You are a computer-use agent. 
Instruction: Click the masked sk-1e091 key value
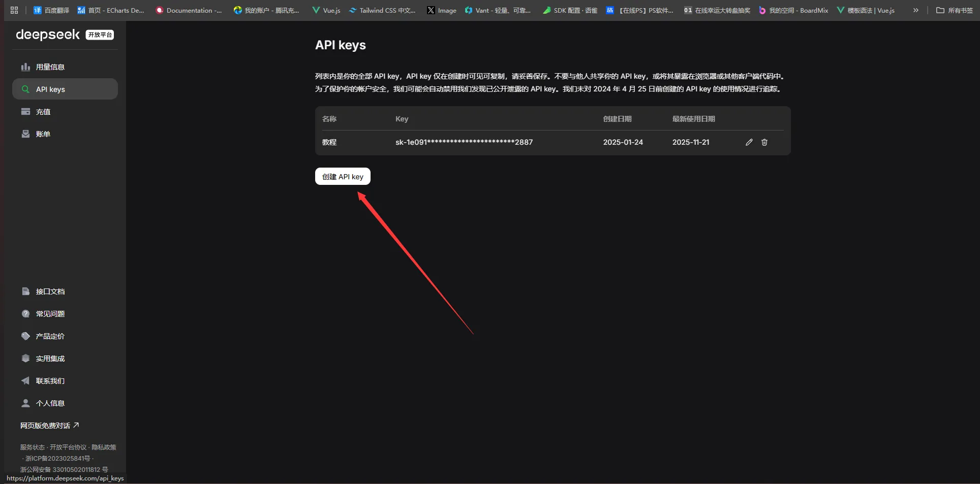click(464, 142)
